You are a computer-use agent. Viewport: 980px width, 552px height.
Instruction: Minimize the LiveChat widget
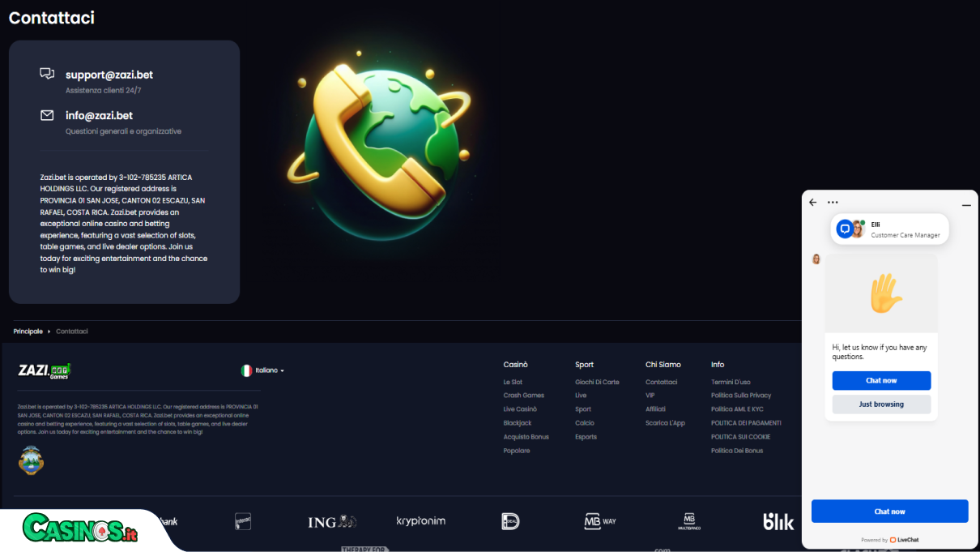(x=966, y=204)
